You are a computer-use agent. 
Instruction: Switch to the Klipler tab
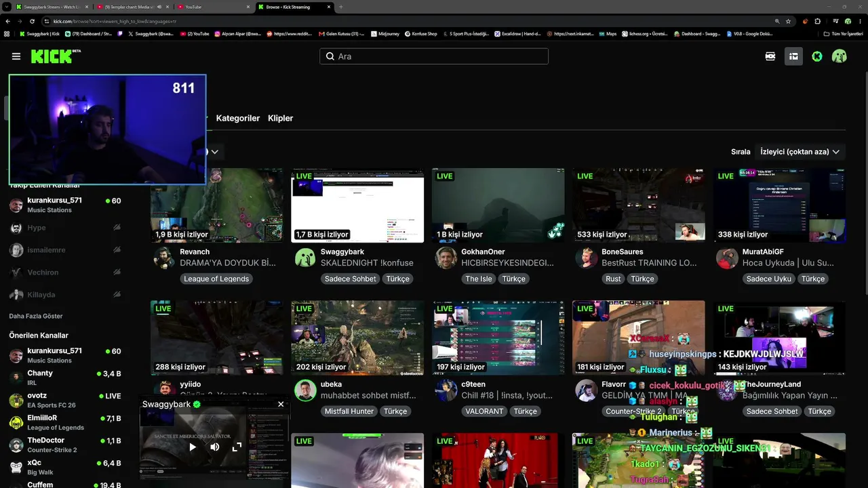[x=281, y=118]
